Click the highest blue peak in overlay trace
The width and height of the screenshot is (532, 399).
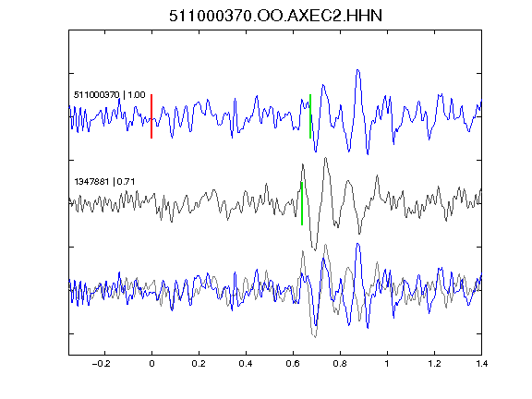[358, 244]
